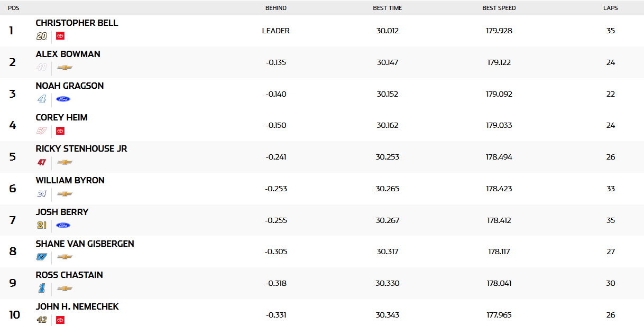Image resolution: width=644 pixels, height=326 pixels.
Task: Click the Ross Chastain driver name
Action: click(x=69, y=275)
